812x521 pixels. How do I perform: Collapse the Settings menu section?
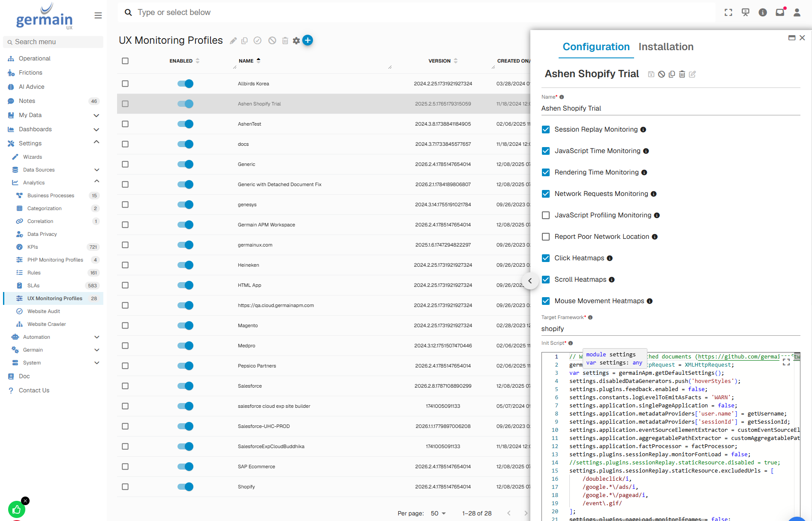(x=96, y=143)
